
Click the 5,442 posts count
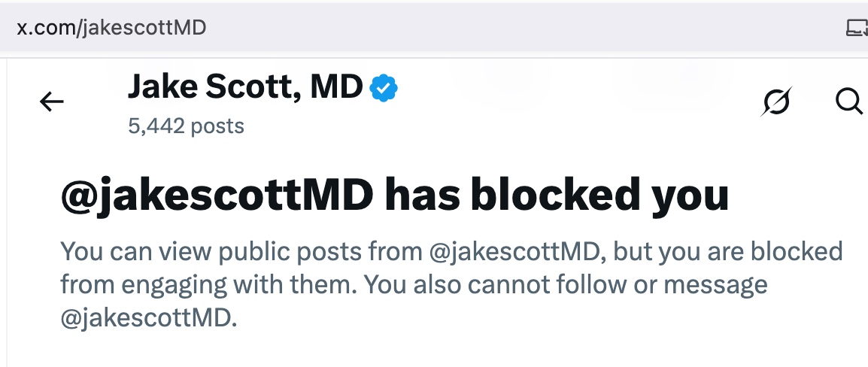[x=186, y=126]
